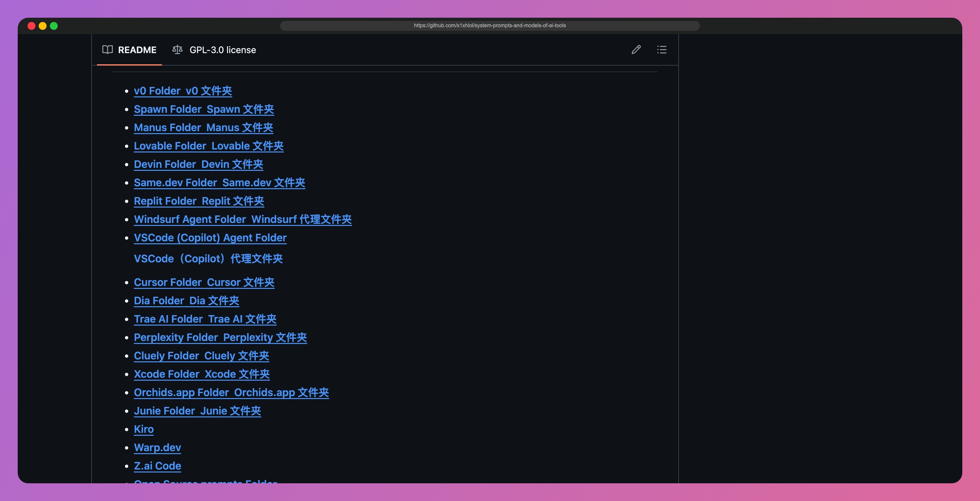Click the README book icon
Image resolution: width=980 pixels, height=501 pixels.
[107, 50]
